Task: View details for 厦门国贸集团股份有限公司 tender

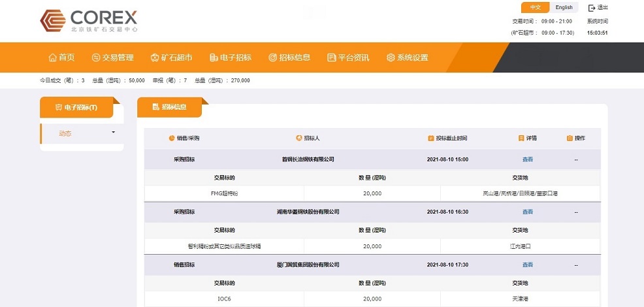Action: point(527,265)
